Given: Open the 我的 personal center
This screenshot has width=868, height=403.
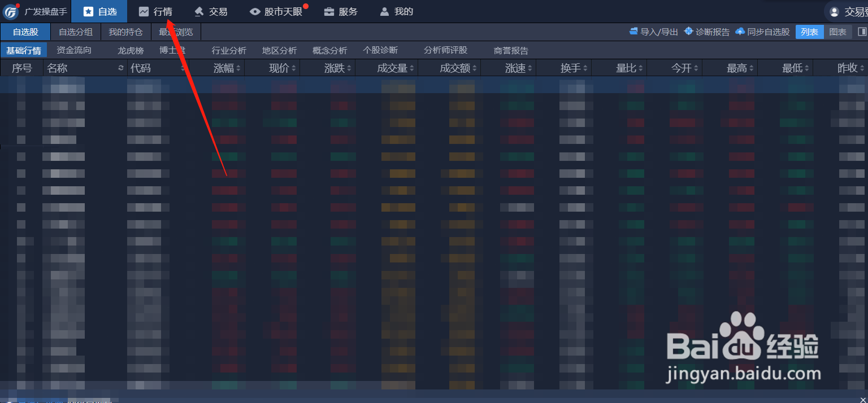Looking at the screenshot, I should pyautogui.click(x=396, y=11).
